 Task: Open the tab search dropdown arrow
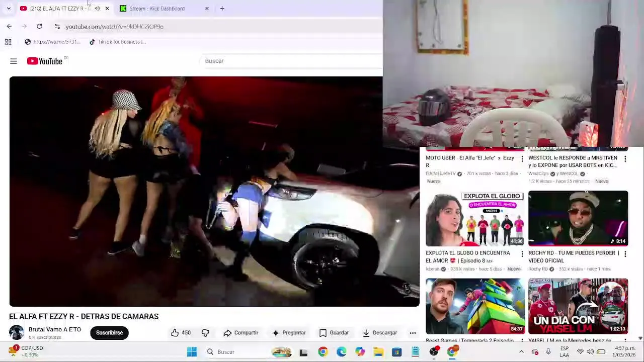coord(9,9)
